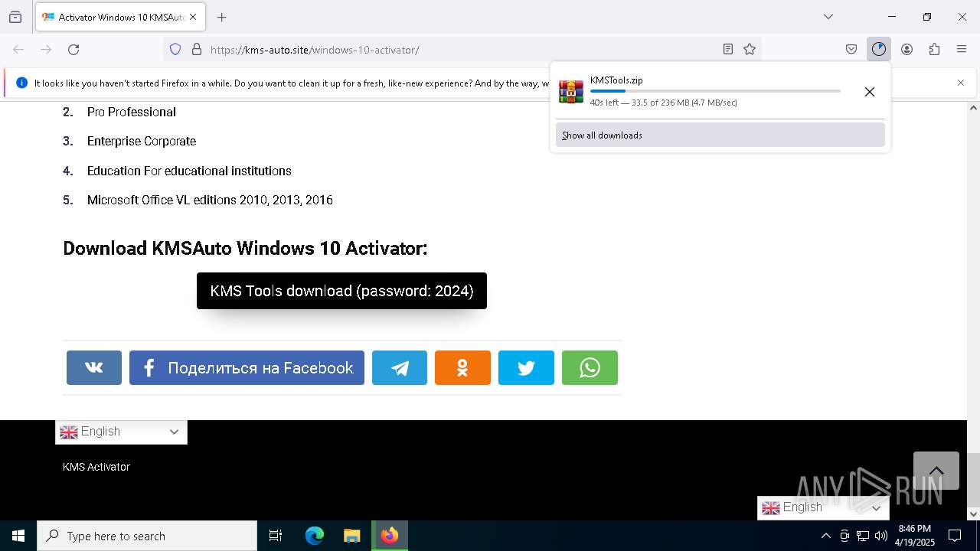Share on Facebook button

(247, 367)
